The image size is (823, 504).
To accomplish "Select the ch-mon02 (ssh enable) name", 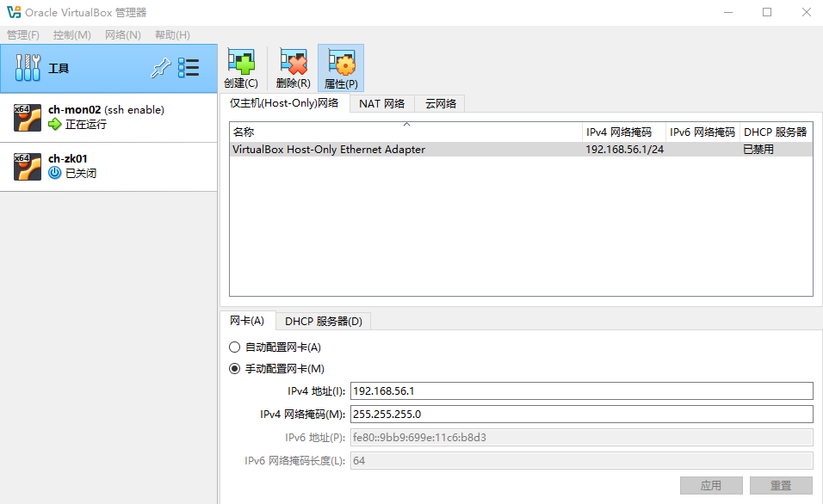I will coord(106,109).
